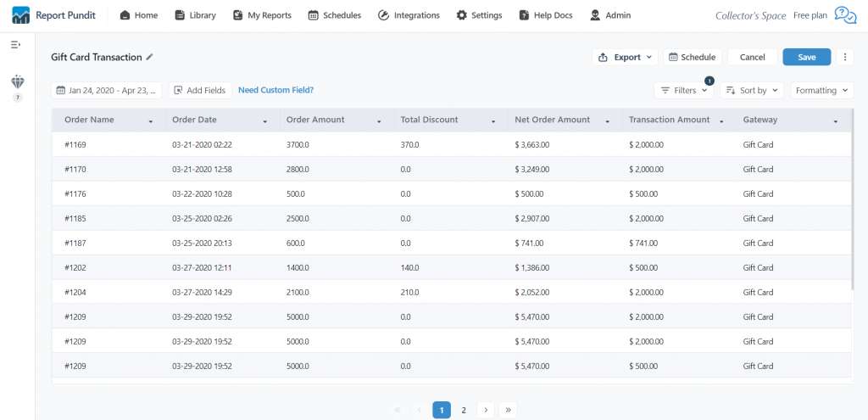Select order #1202 cell
The image size is (868, 420).
pyautogui.click(x=75, y=267)
